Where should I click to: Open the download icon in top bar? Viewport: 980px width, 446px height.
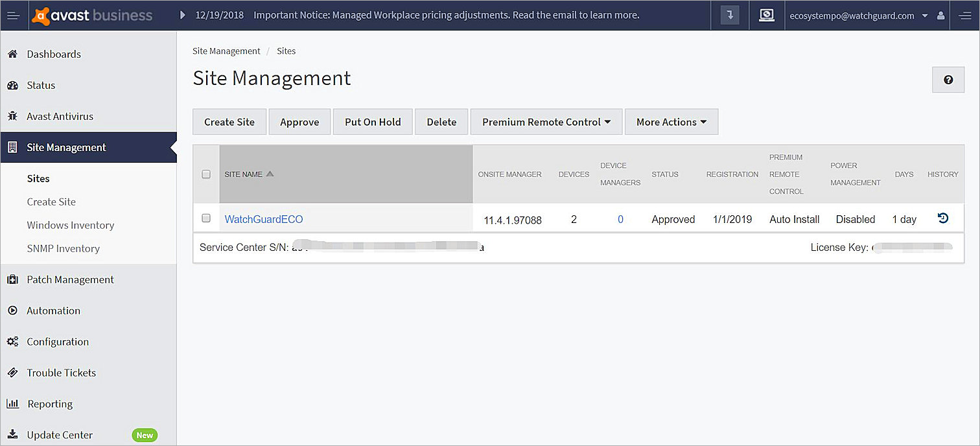coord(729,15)
